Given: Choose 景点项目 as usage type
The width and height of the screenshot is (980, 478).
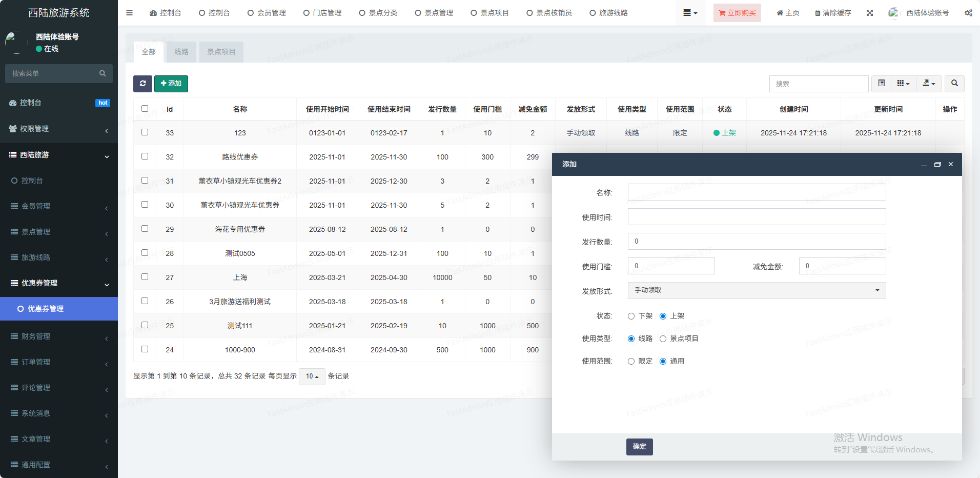Looking at the screenshot, I should click(663, 339).
